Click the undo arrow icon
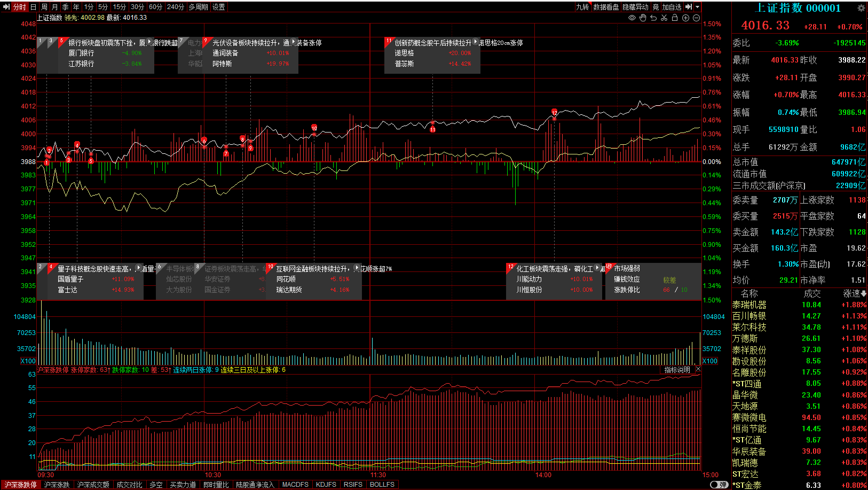Screen dimensions: 868x490 pos(653,18)
